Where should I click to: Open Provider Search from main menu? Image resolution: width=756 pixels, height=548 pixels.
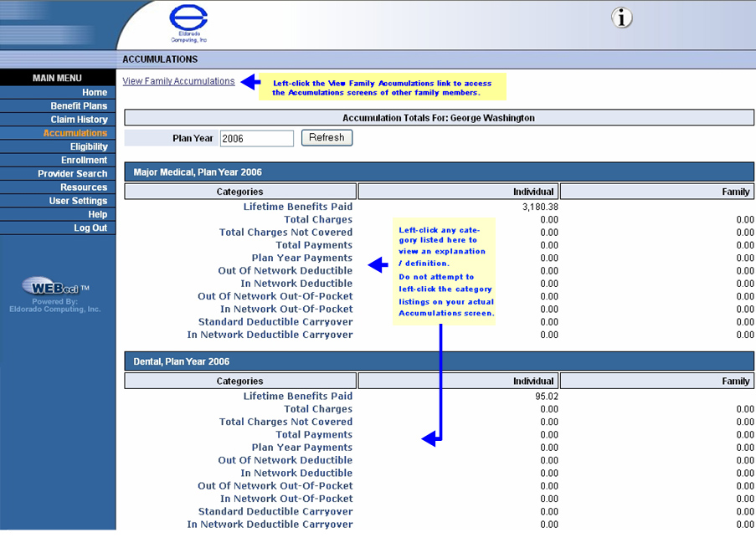[72, 174]
